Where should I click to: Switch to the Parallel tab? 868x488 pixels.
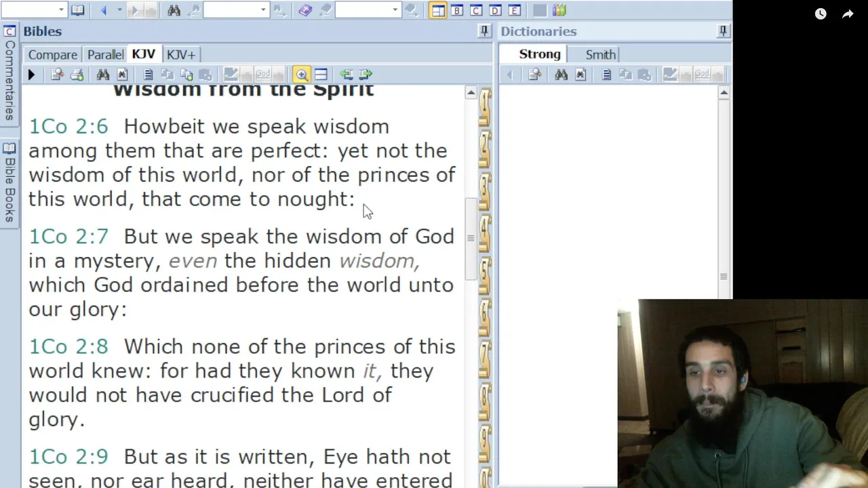(x=105, y=55)
